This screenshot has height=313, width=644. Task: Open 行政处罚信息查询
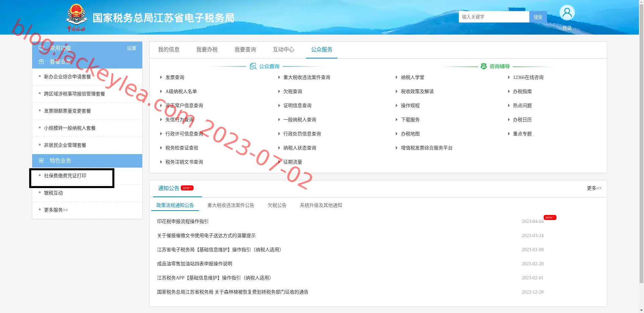tap(302, 134)
